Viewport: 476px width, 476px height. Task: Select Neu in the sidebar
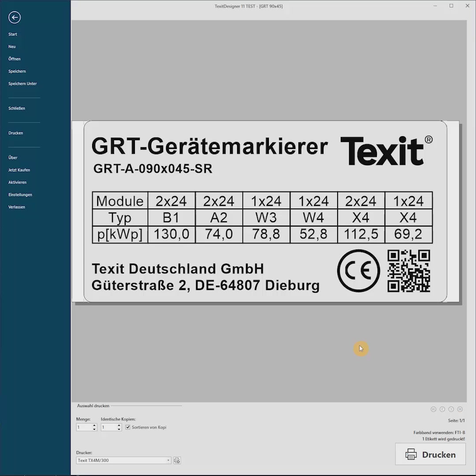tap(12, 46)
